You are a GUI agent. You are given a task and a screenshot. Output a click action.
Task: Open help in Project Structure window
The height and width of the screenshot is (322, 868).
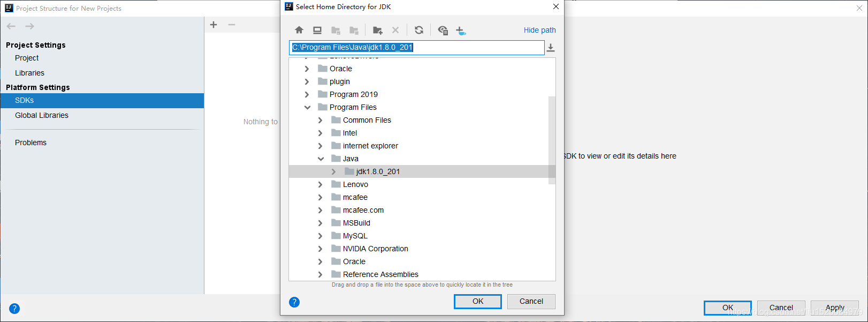[x=14, y=309]
